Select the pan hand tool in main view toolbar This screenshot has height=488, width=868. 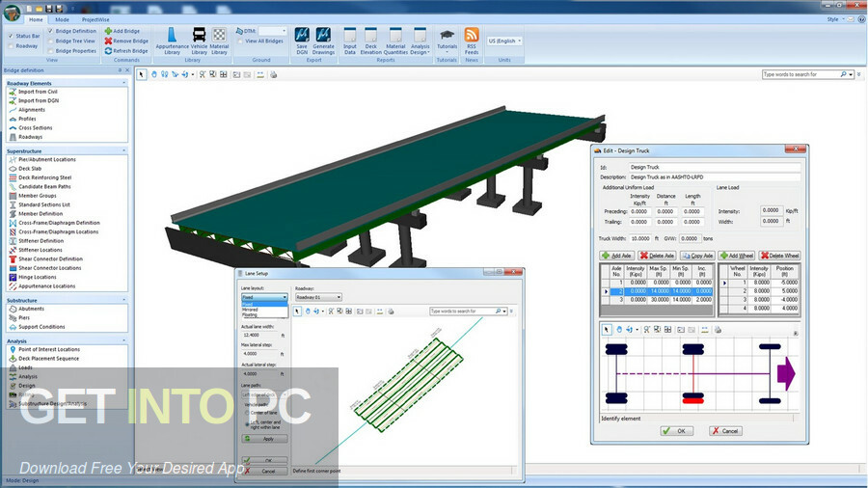click(154, 74)
